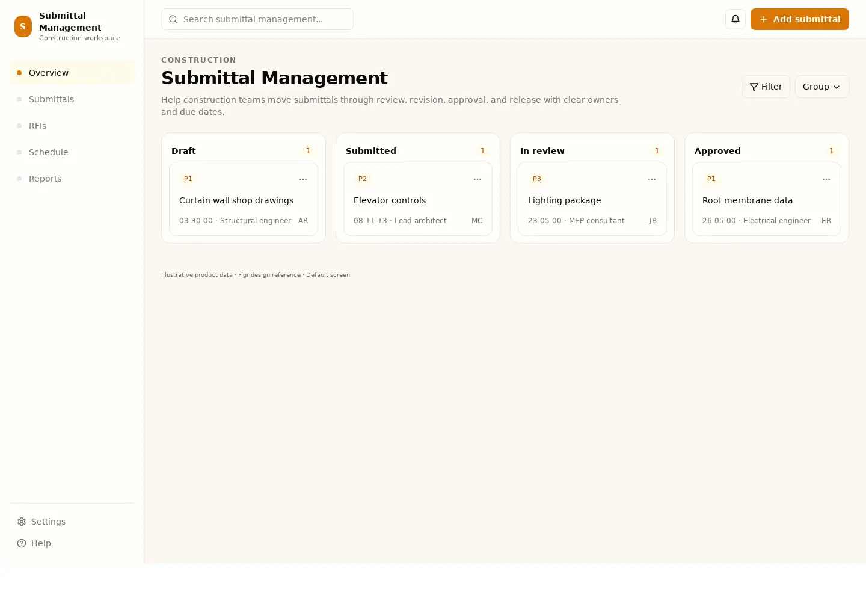Click the Submitted column header

click(371, 151)
